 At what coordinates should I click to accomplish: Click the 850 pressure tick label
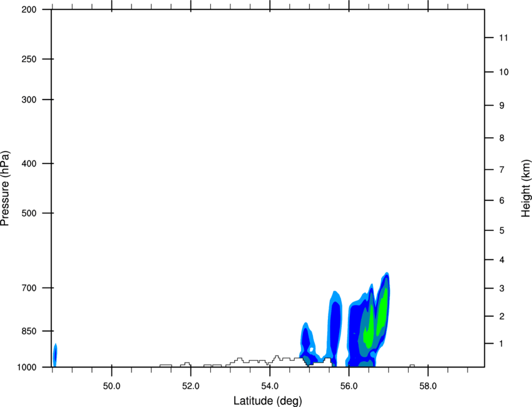coord(29,331)
